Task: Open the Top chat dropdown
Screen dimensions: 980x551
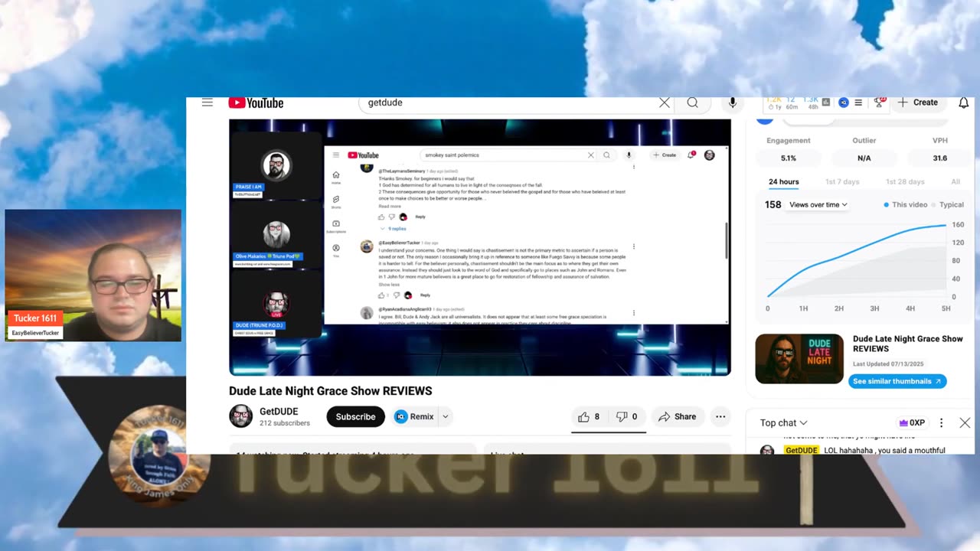Action: pos(784,422)
